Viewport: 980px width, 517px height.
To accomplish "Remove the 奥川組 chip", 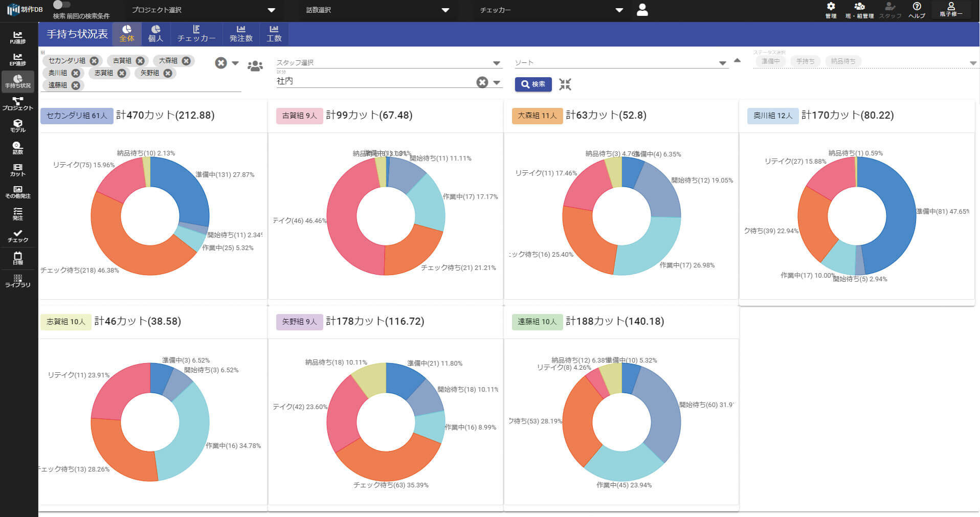I will pyautogui.click(x=76, y=73).
